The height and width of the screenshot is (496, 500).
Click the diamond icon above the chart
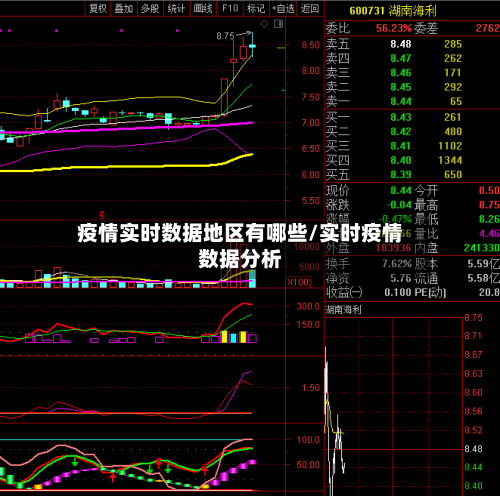tap(264, 24)
